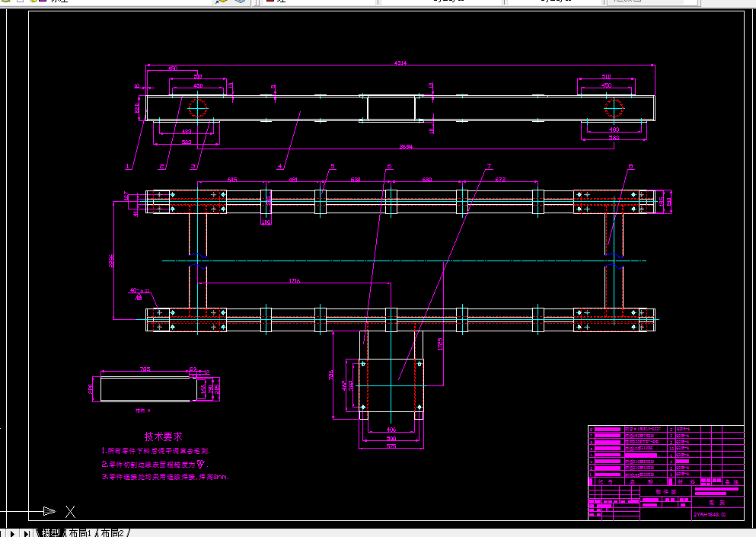Select part balloon number 7
756x537 pixels.
[489, 167]
